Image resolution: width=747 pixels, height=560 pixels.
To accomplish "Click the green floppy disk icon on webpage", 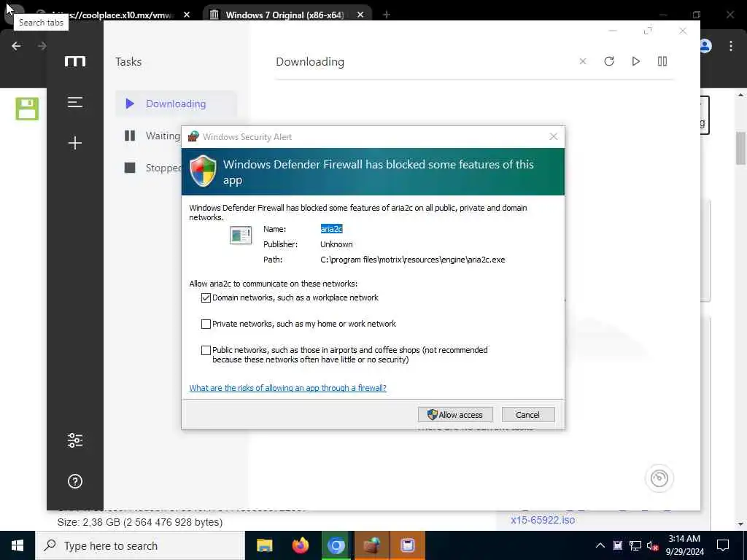I will (27, 109).
